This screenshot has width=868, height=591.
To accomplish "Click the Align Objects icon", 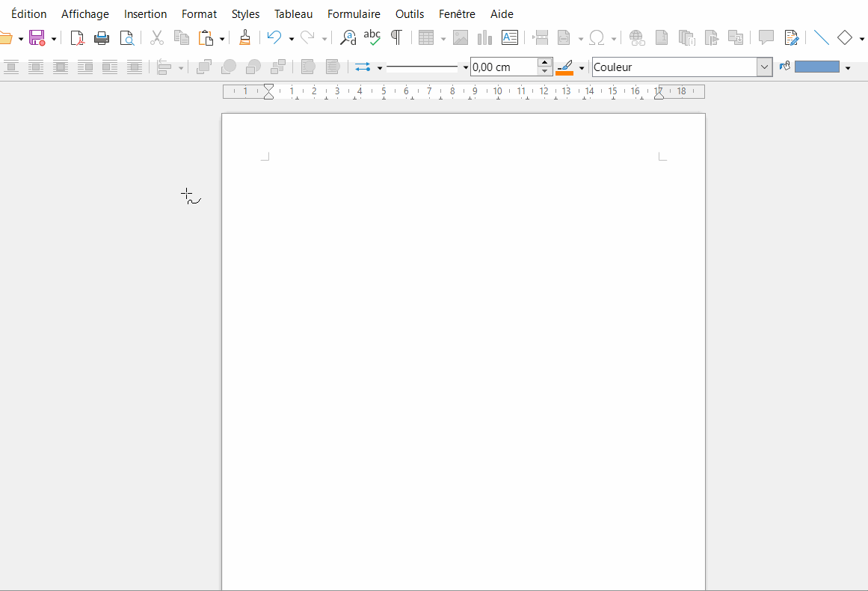I will [x=164, y=67].
